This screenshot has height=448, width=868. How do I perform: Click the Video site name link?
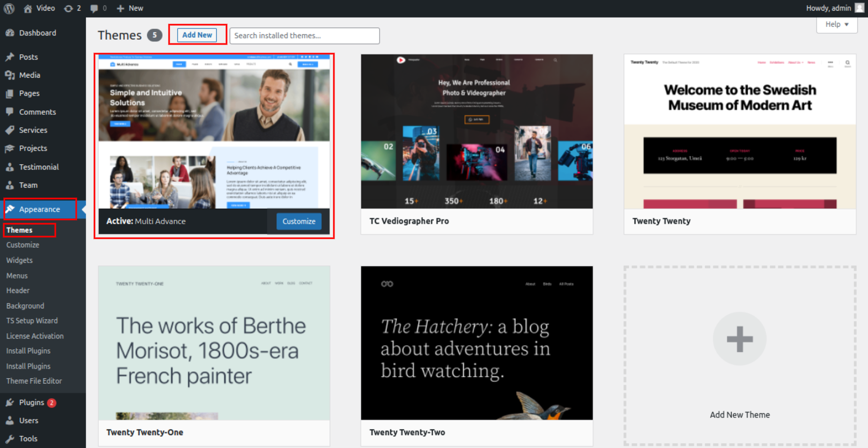point(46,8)
